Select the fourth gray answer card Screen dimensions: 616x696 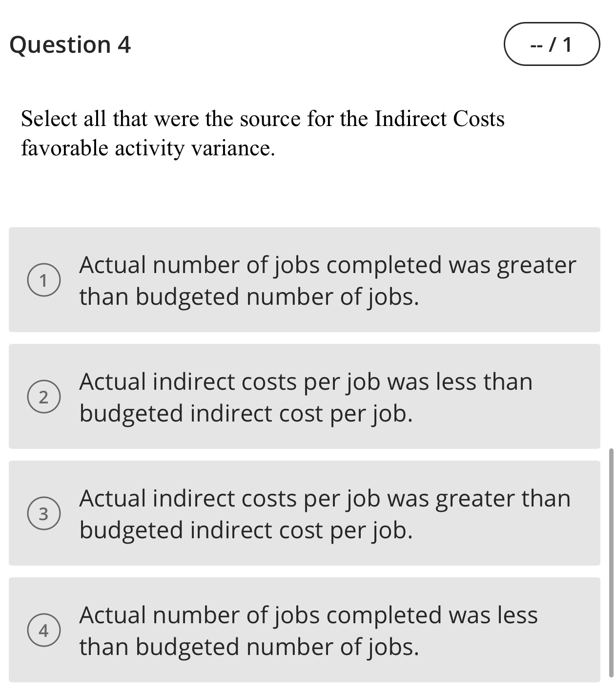(305, 630)
